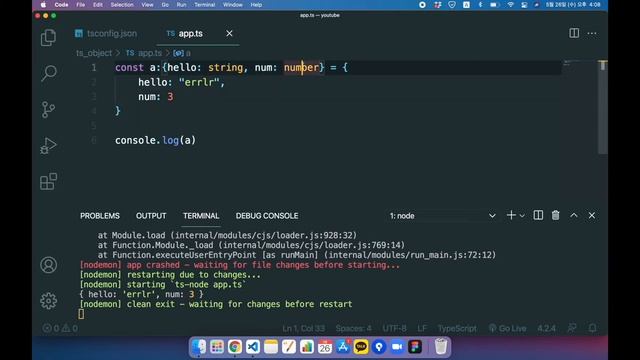The height and width of the screenshot is (360, 640).
Task: Open the Terminal menu in the menu bar
Action: tap(204, 5)
